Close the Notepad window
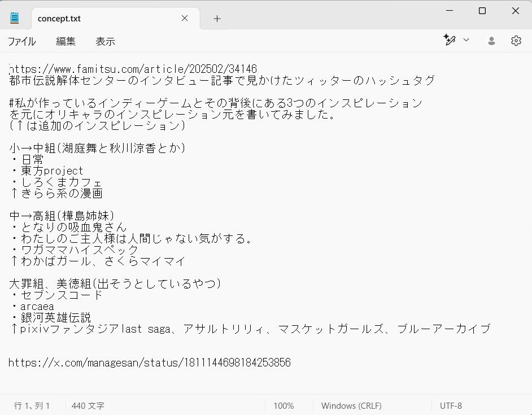The width and height of the screenshot is (532, 415). [x=516, y=11]
